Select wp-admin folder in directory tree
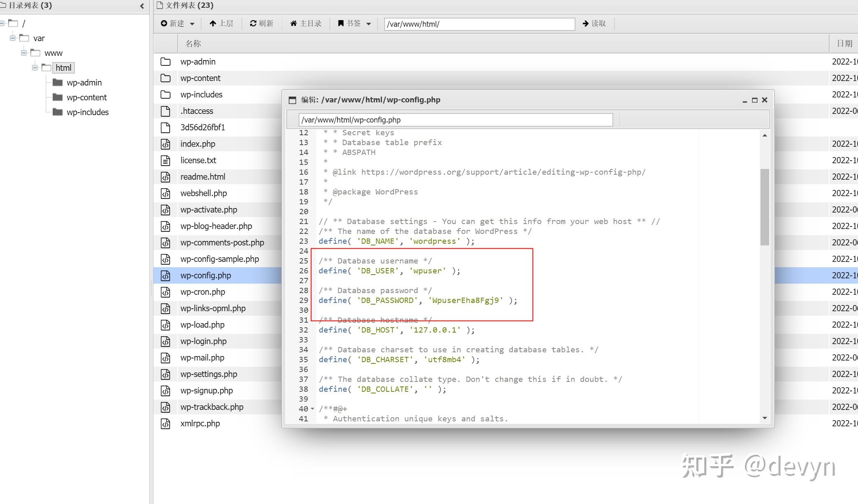858x504 pixels. [x=84, y=83]
